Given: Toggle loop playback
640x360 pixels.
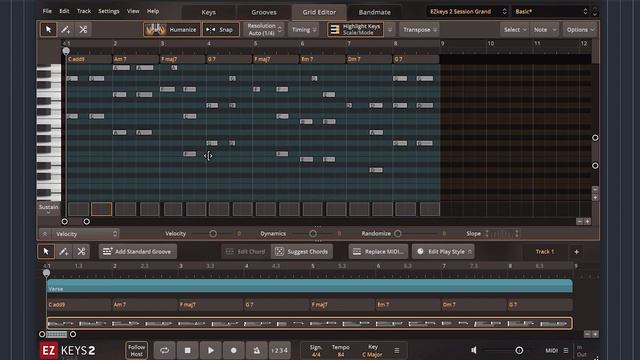Looking at the screenshot, I should [164, 350].
